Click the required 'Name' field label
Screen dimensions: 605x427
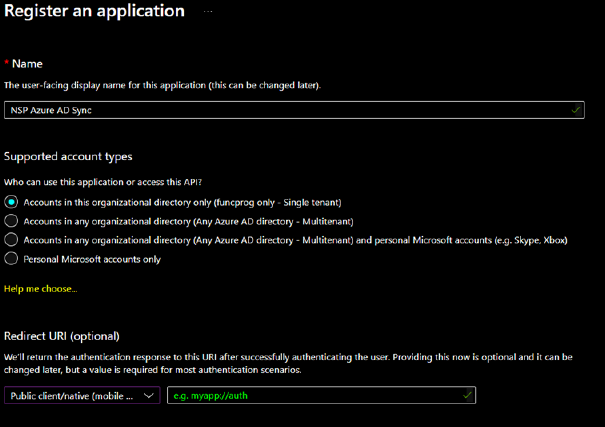point(26,64)
